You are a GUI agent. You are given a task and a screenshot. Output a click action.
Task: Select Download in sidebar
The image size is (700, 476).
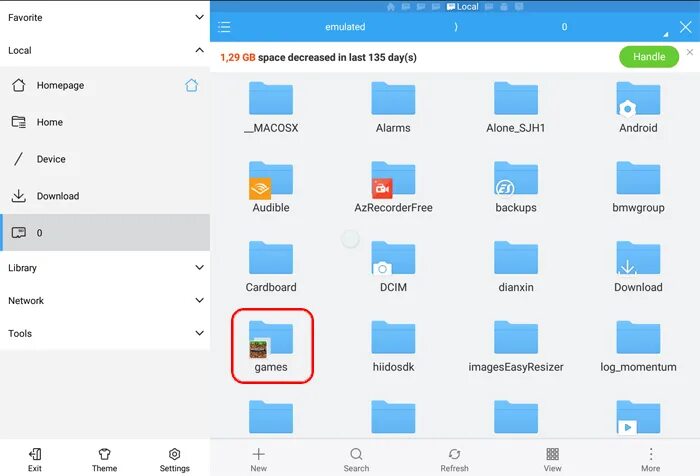pyautogui.click(x=105, y=196)
